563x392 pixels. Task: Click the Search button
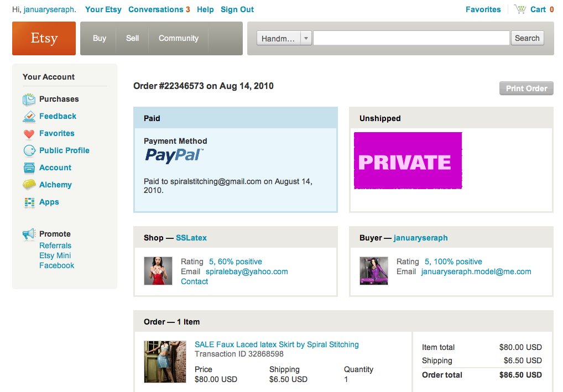527,38
